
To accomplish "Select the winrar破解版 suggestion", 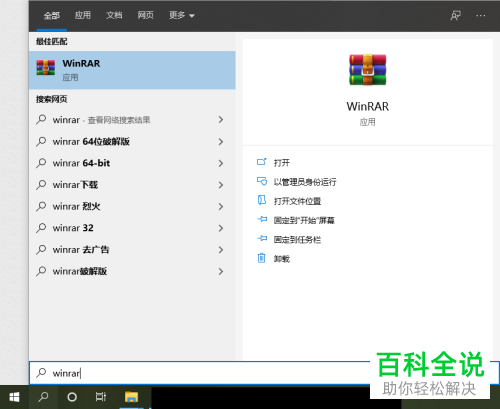I will (x=132, y=271).
